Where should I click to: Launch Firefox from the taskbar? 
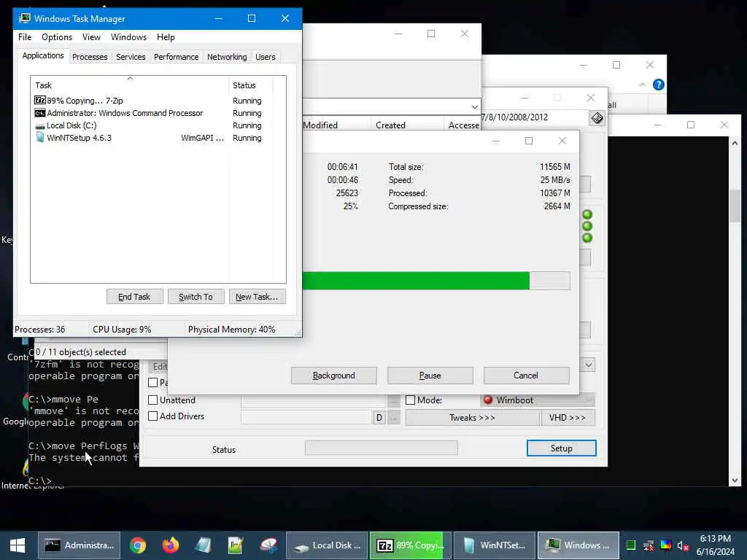coord(170,545)
